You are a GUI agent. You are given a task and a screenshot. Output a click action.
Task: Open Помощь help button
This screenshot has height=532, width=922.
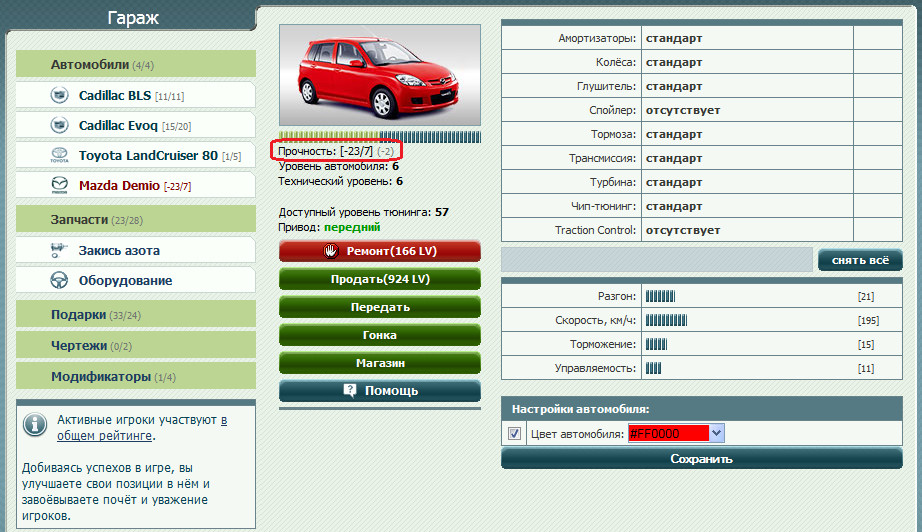[380, 391]
